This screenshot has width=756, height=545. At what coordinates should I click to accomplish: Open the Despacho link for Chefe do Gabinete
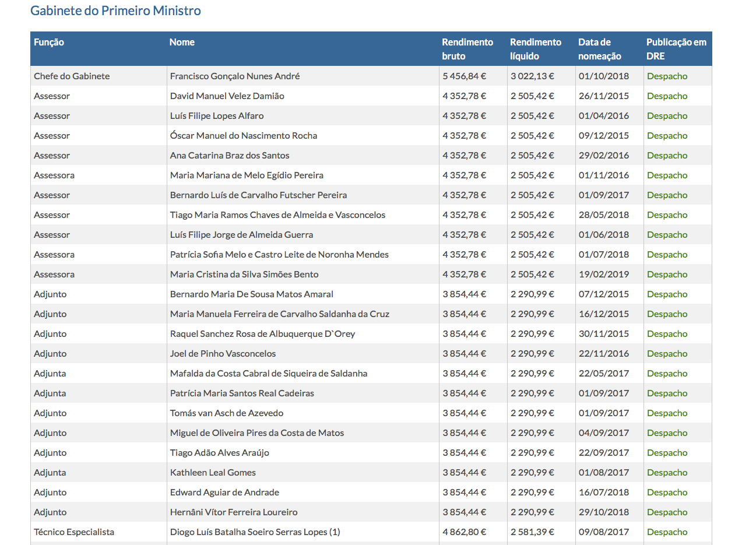[x=667, y=76]
